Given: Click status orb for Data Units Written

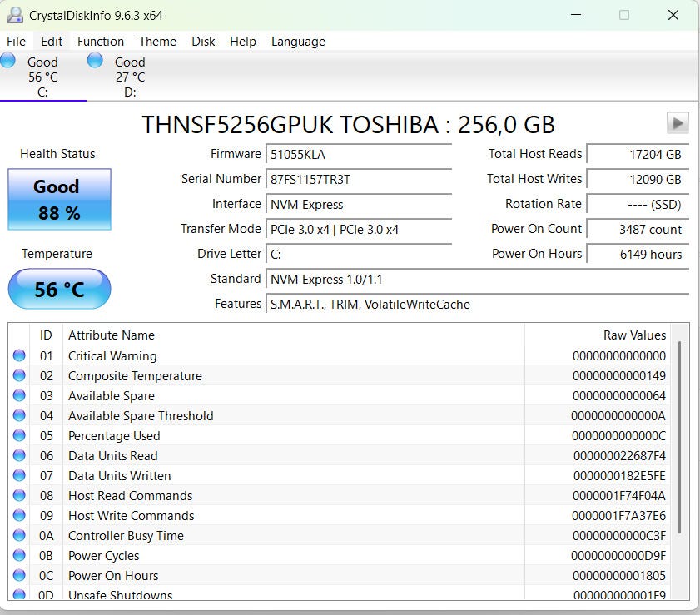Looking at the screenshot, I should tap(19, 475).
